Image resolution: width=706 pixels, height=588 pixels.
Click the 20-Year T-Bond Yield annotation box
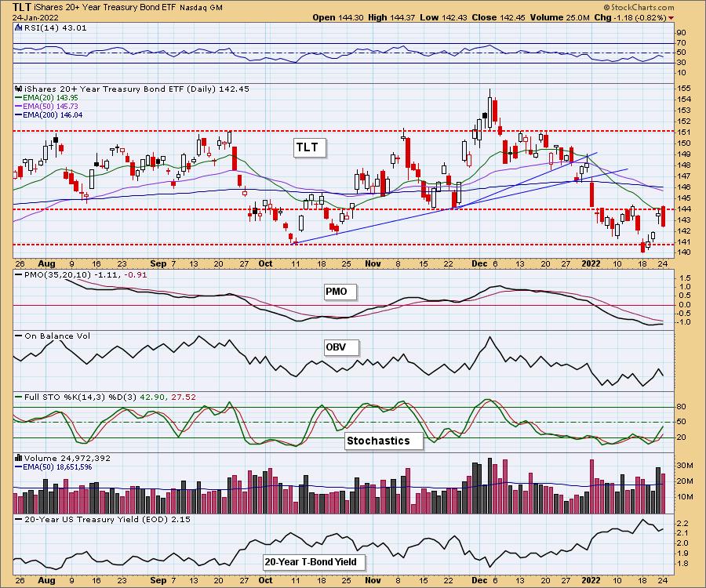[x=314, y=562]
